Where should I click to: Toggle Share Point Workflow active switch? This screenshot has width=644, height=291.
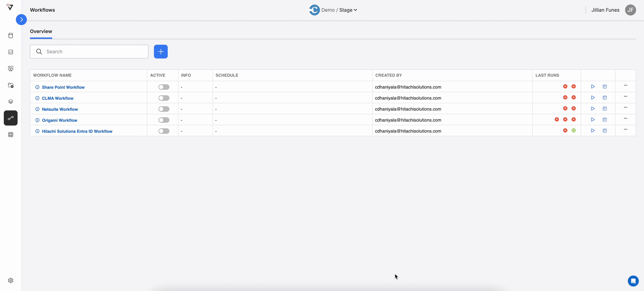pyautogui.click(x=164, y=87)
